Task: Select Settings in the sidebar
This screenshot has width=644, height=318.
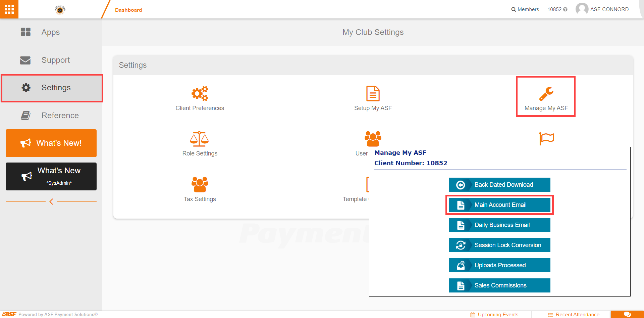Action: (52, 88)
